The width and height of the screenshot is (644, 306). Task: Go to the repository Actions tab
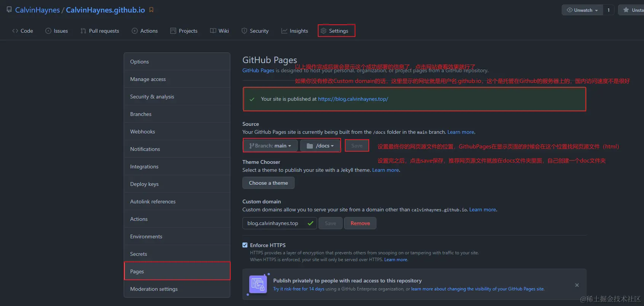(x=145, y=31)
